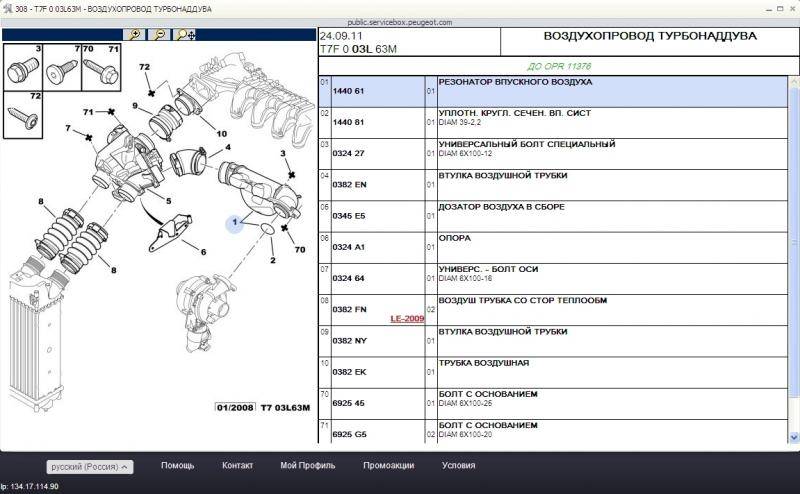Click callout number 2 seal ring label
Screen dimensions: 800x494
(272, 260)
